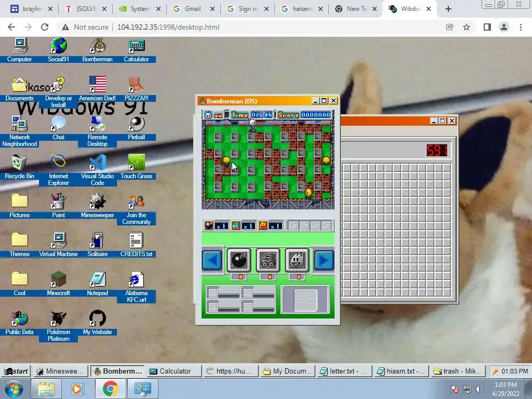Screen dimensions: 532x399
Task: Click the browser address bar URL
Action: click(168, 27)
